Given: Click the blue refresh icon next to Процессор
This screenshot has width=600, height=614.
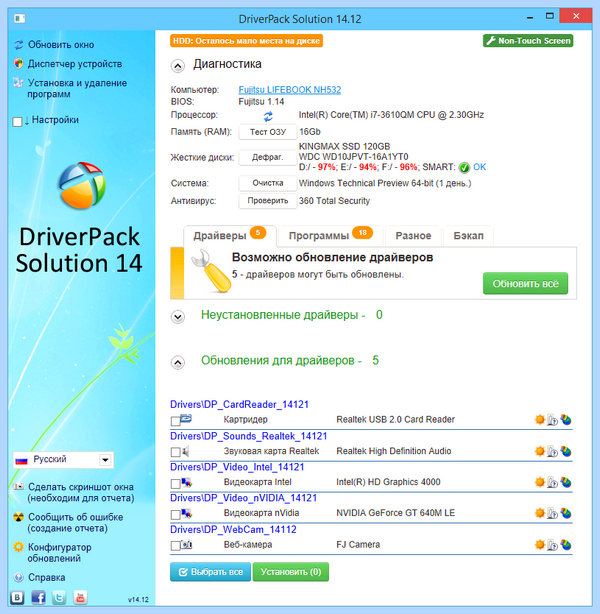Looking at the screenshot, I should coord(268,116).
